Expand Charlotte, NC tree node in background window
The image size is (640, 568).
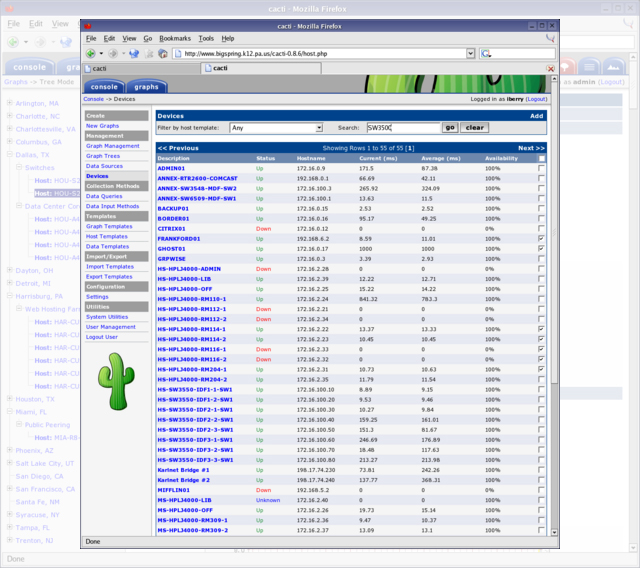click(10, 116)
